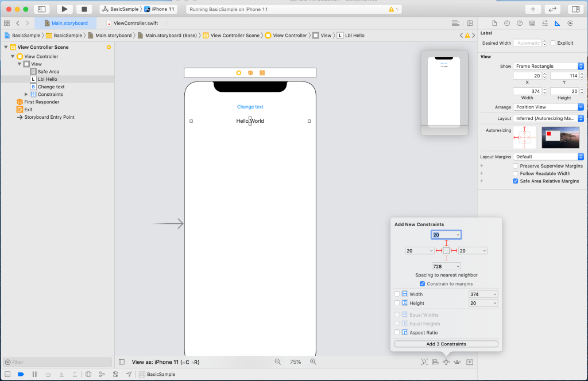Toggle Safe Area Relative Margins checkbox

[x=515, y=181]
